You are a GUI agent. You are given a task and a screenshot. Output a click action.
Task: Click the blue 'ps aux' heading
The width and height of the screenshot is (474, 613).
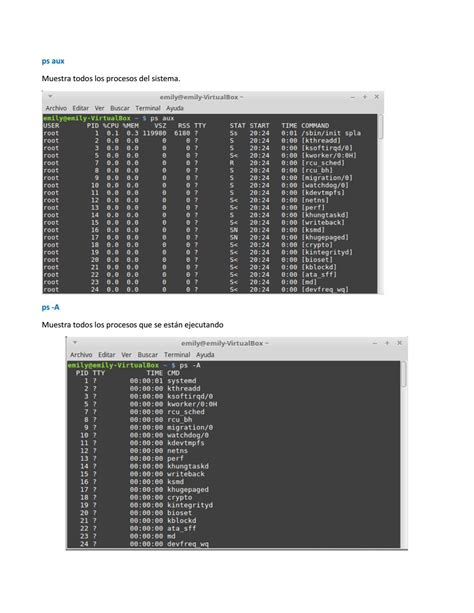pyautogui.click(x=53, y=61)
